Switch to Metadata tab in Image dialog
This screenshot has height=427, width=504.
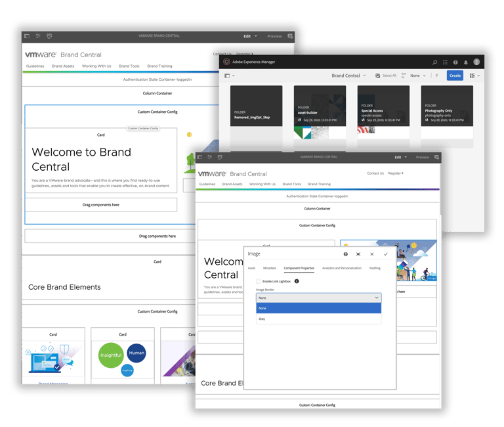[269, 268]
